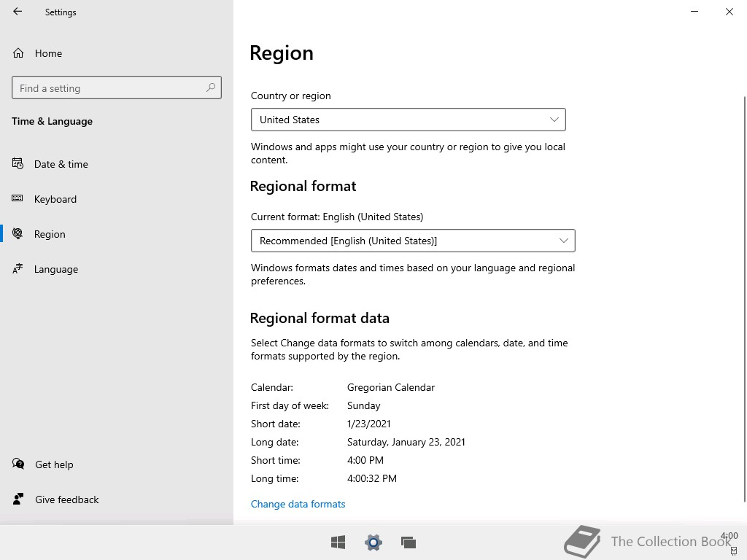Image resolution: width=747 pixels, height=560 pixels.
Task: Click the Current format: English (United States) text
Action: [337, 217]
